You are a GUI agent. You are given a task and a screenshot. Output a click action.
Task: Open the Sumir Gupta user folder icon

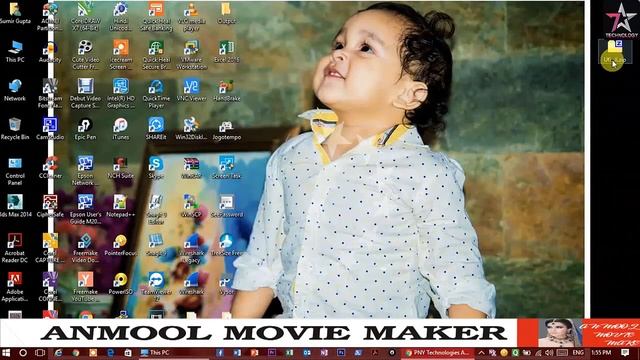point(15,13)
